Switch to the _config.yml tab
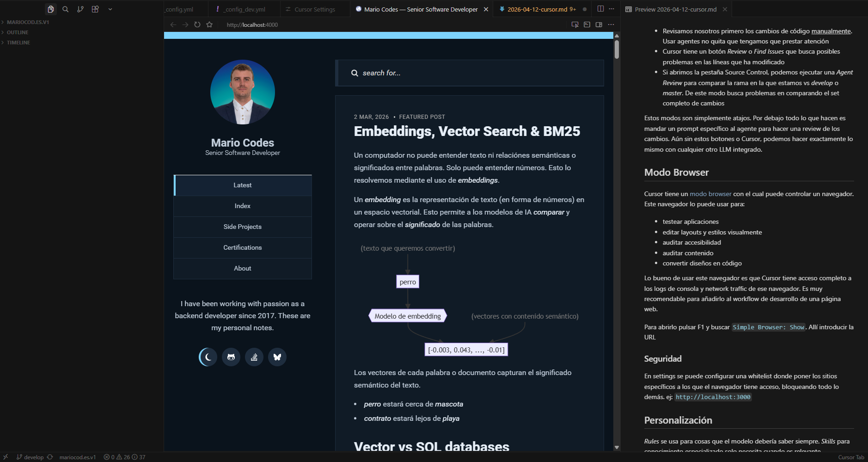 pyautogui.click(x=180, y=9)
